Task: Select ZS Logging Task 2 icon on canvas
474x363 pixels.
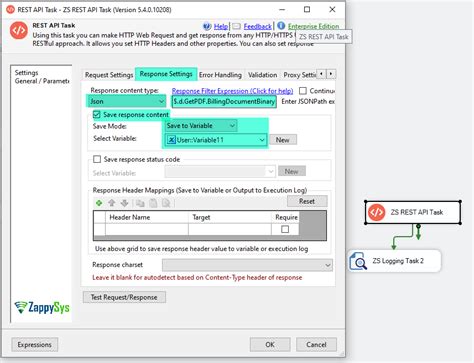Action: click(358, 261)
